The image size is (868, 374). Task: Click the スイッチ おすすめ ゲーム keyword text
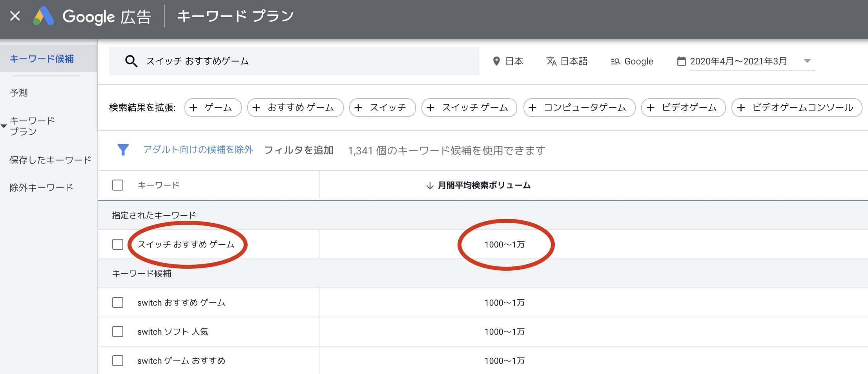click(x=186, y=244)
